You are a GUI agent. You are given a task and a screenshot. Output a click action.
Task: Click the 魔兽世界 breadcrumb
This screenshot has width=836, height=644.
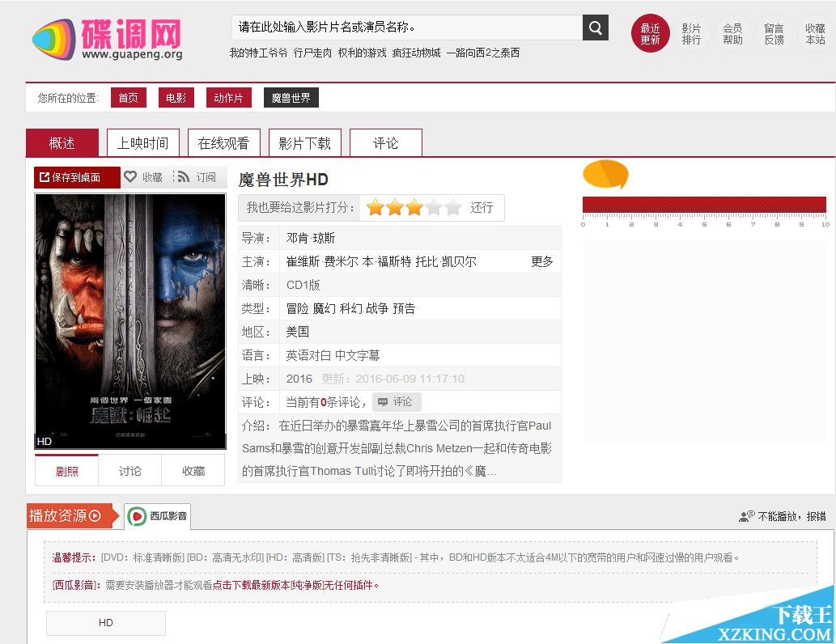tap(291, 98)
